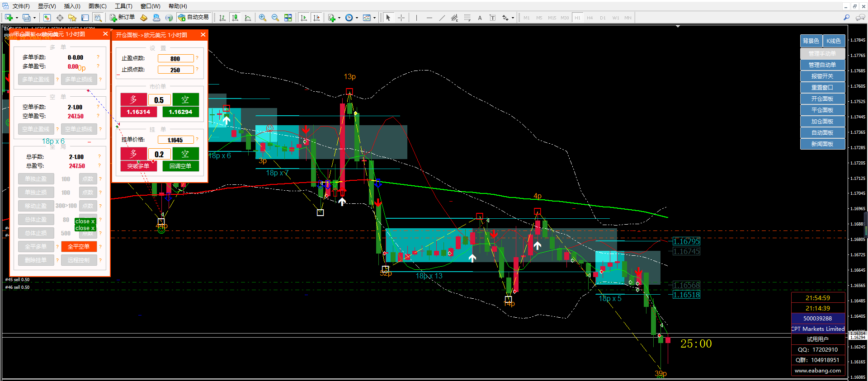Toggle chart auto scroll
This screenshot has width=868, height=381.
(x=304, y=18)
